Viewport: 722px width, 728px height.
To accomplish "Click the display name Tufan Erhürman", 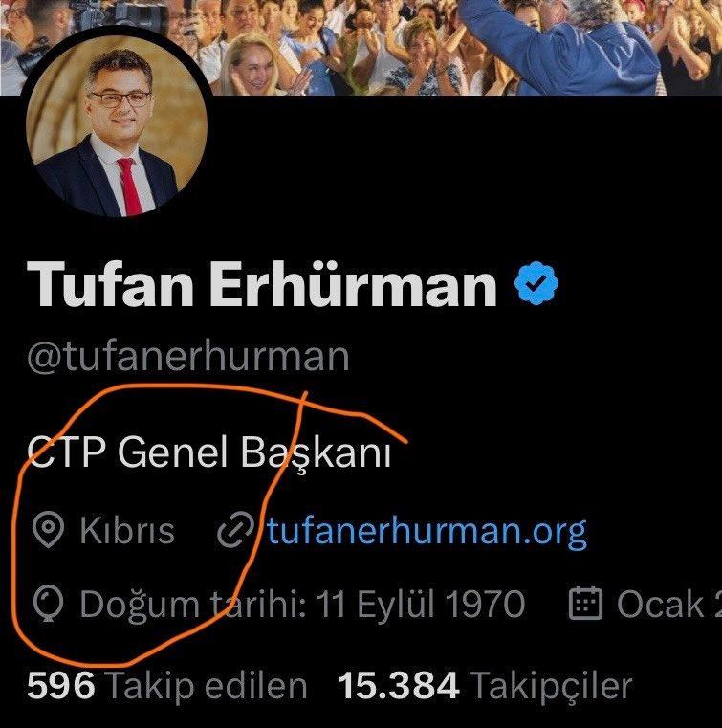I will [x=262, y=284].
